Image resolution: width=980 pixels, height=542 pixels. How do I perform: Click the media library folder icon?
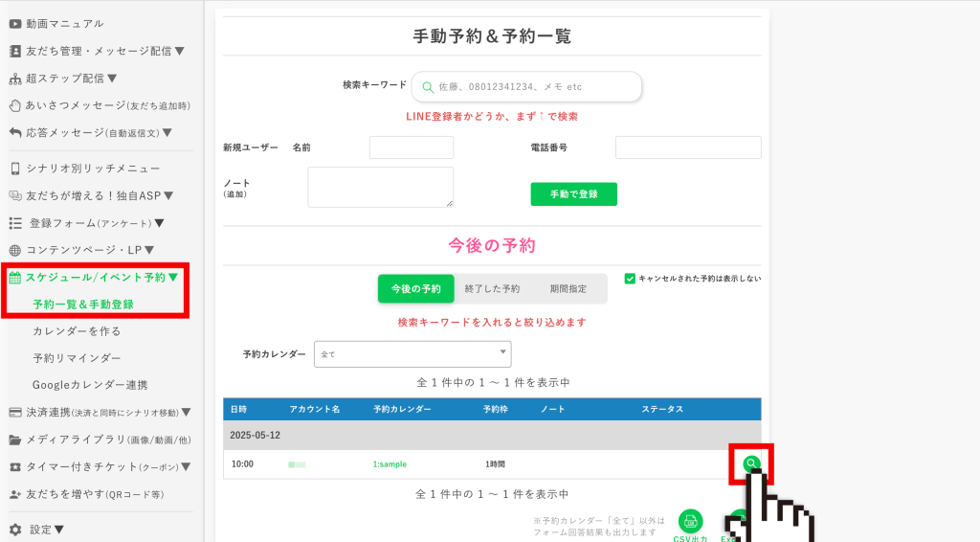click(15, 440)
